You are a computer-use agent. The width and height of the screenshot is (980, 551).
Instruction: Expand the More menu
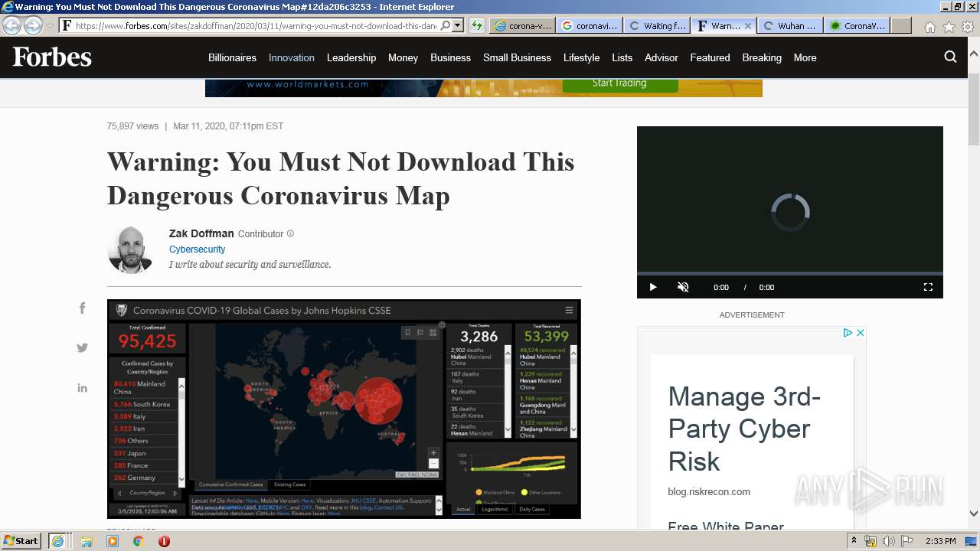[x=805, y=57]
